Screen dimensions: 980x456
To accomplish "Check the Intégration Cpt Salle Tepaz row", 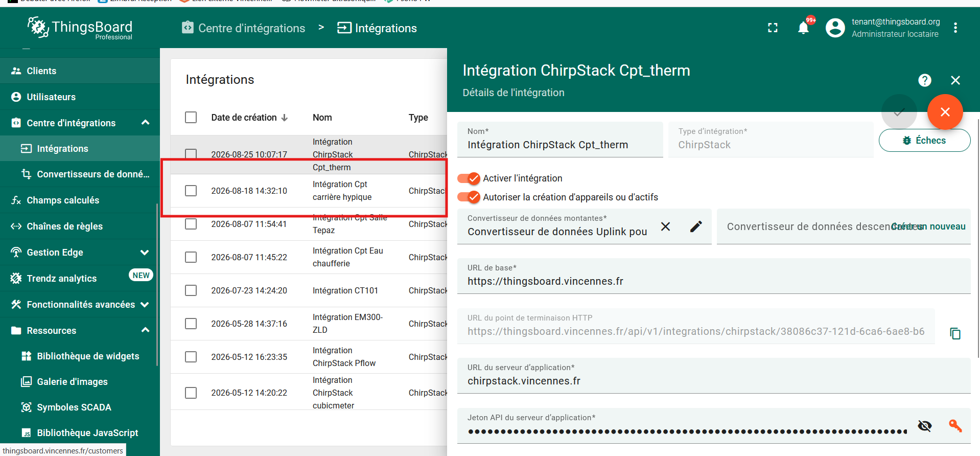I will [x=191, y=224].
